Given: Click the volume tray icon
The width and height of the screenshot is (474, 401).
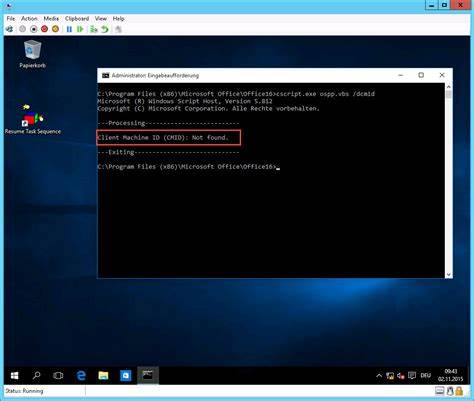Looking at the screenshot, I should [x=401, y=376].
